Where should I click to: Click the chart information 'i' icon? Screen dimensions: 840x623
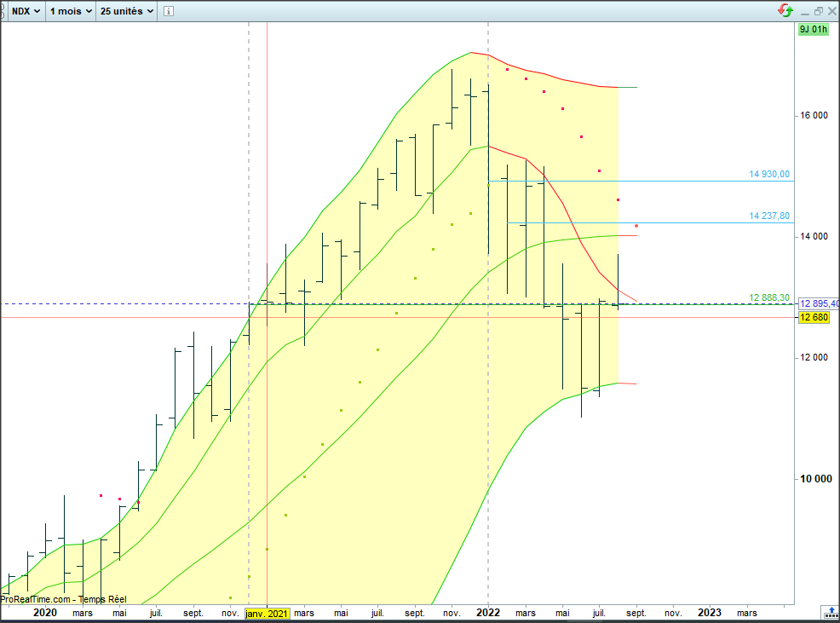point(168,11)
